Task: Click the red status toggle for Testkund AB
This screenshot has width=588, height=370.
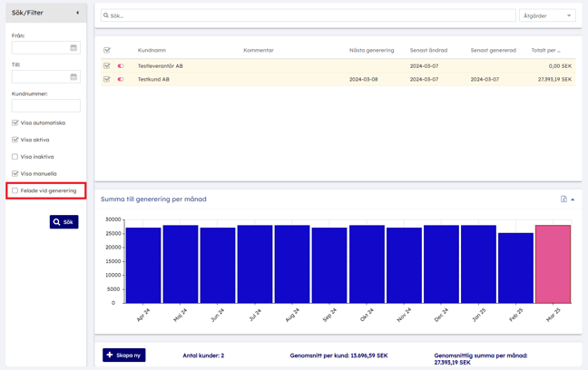Action: click(121, 80)
